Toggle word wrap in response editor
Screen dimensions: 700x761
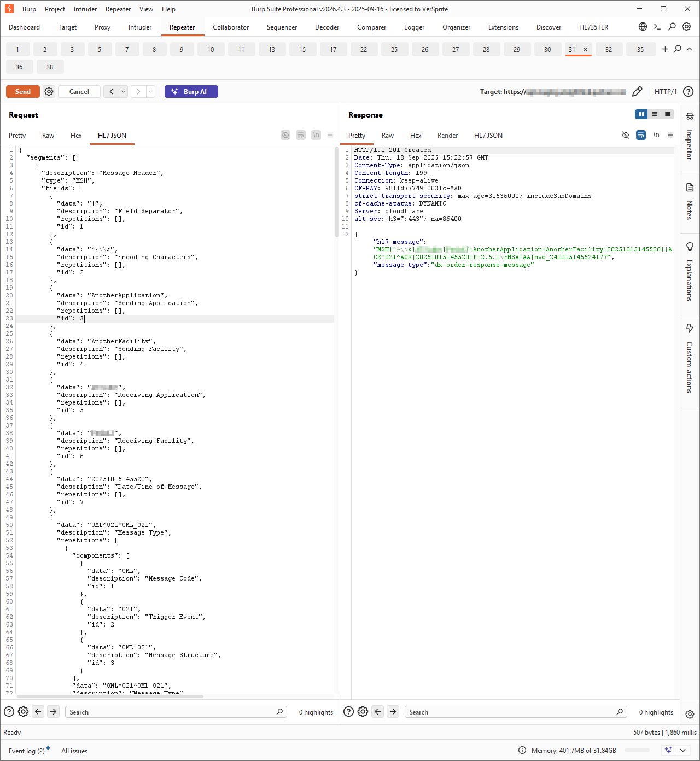(x=641, y=135)
